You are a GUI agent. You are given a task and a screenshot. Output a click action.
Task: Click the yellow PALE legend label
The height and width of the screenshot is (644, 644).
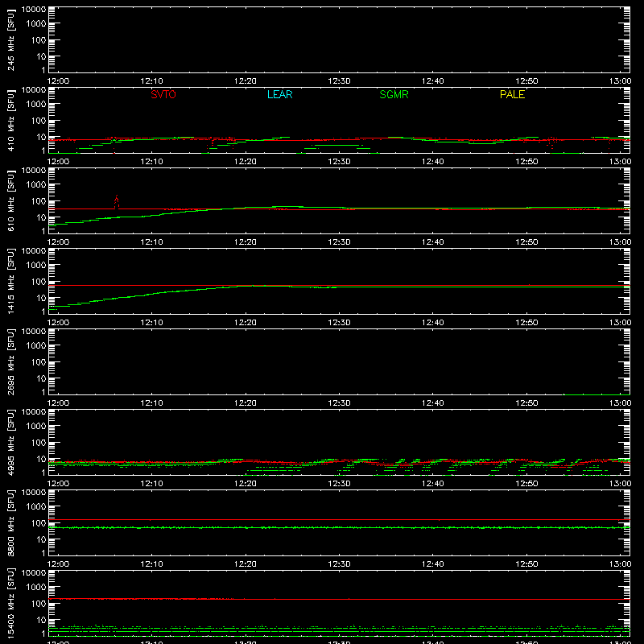coord(512,94)
